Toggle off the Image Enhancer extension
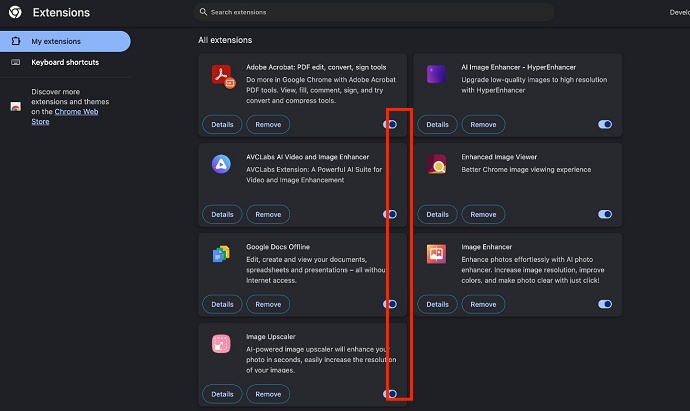Viewport: 690px width, 411px height. (605, 304)
